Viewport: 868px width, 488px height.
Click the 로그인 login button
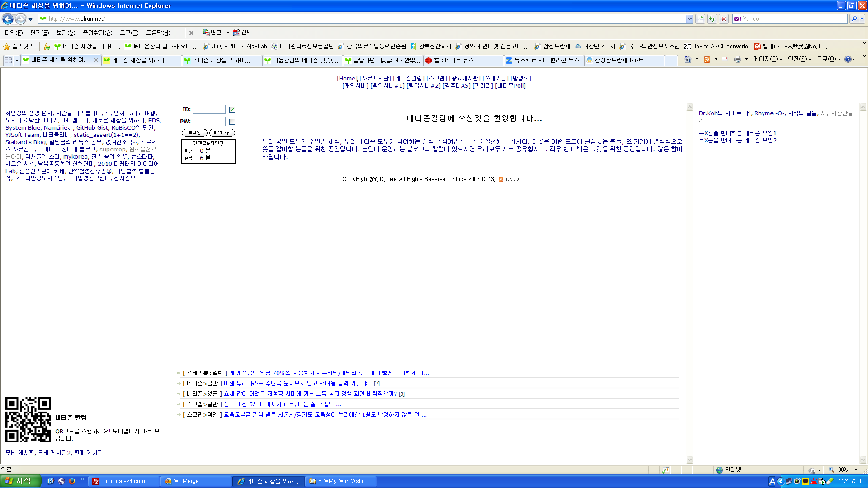(x=194, y=132)
